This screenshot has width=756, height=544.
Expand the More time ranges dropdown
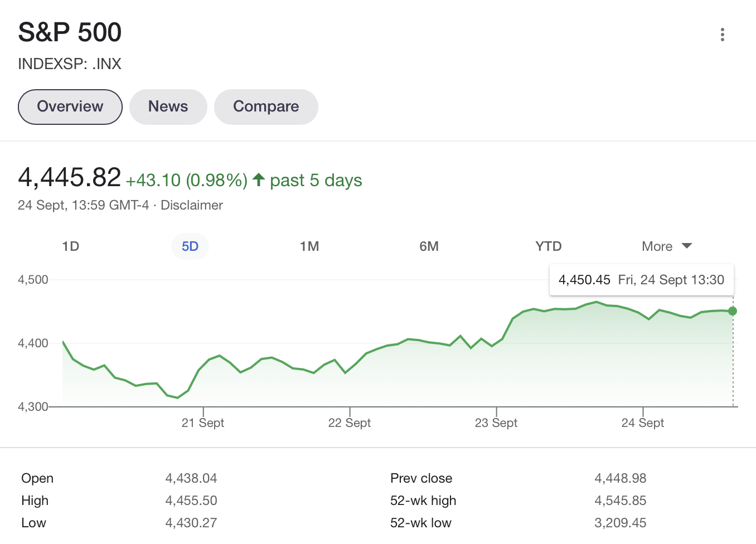[x=666, y=246]
